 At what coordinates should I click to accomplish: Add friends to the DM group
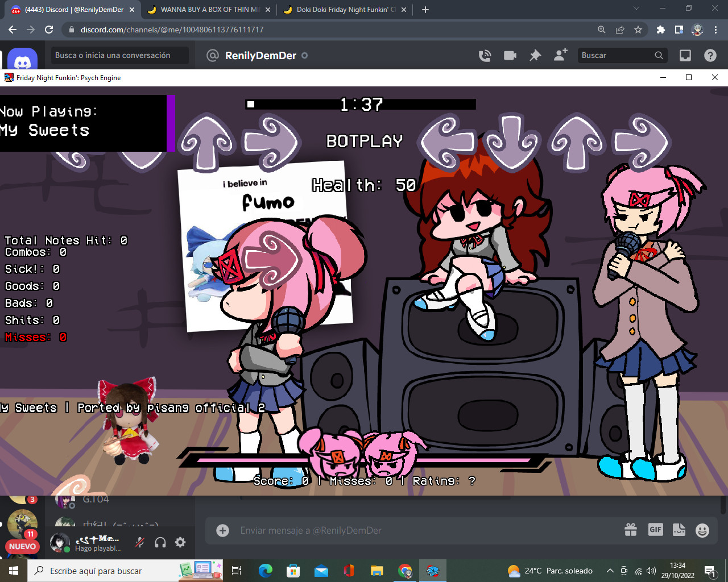pyautogui.click(x=560, y=55)
